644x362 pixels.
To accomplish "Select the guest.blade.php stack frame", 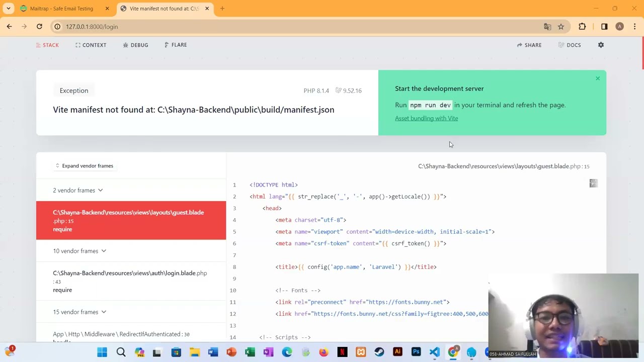I will coord(131,220).
